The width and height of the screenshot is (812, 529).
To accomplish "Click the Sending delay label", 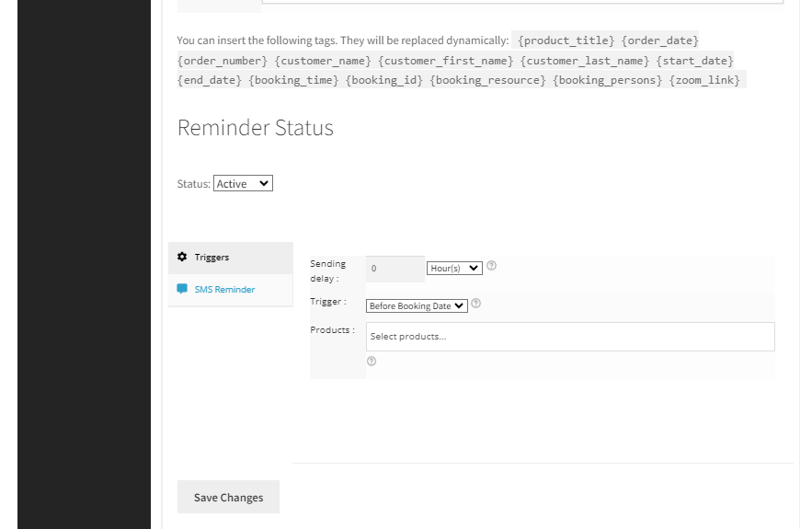I will point(327,271).
